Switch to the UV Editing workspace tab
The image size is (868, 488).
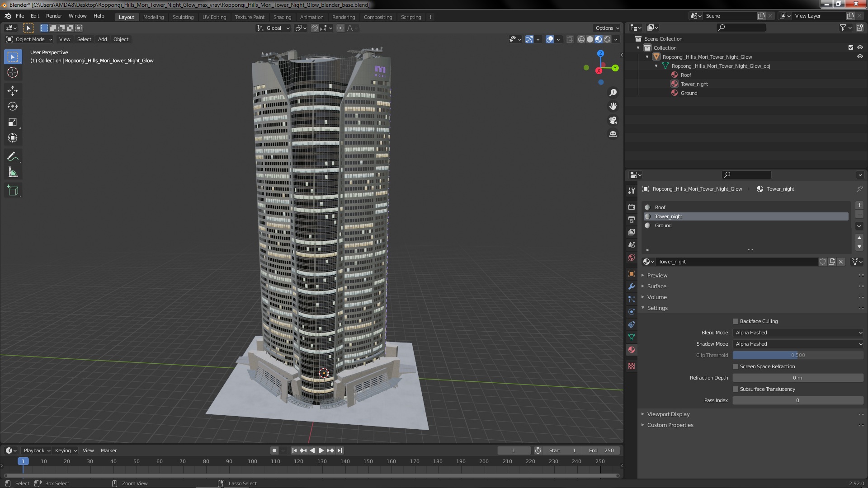point(214,17)
